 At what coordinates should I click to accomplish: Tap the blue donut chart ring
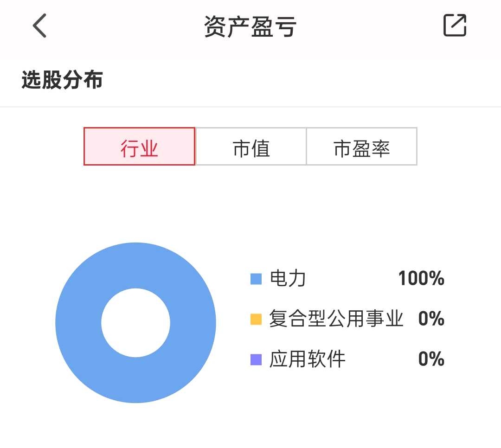point(78,323)
